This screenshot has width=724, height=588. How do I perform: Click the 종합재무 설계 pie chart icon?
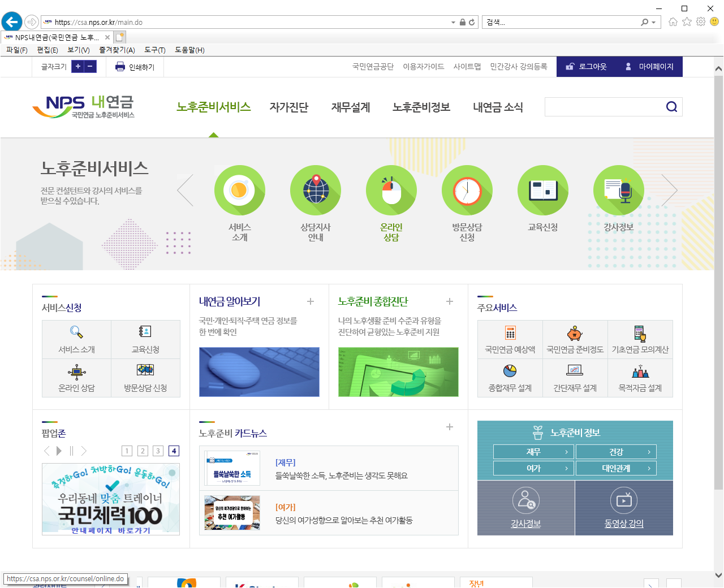tap(510, 370)
